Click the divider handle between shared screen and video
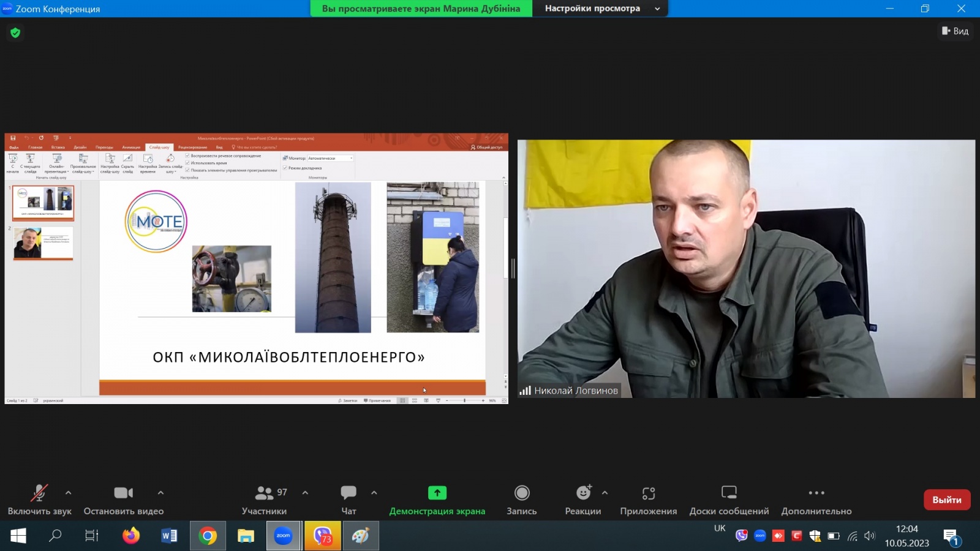This screenshot has height=551, width=980. click(x=513, y=268)
